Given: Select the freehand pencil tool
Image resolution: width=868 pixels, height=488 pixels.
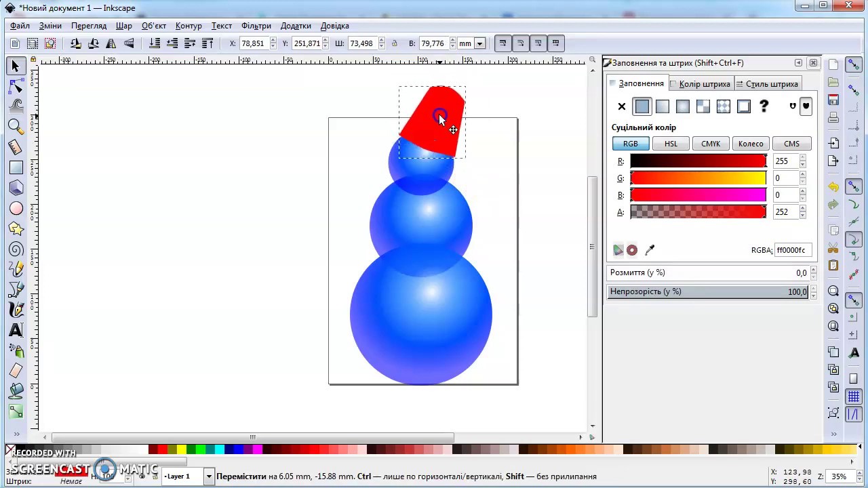Looking at the screenshot, I should [16, 270].
